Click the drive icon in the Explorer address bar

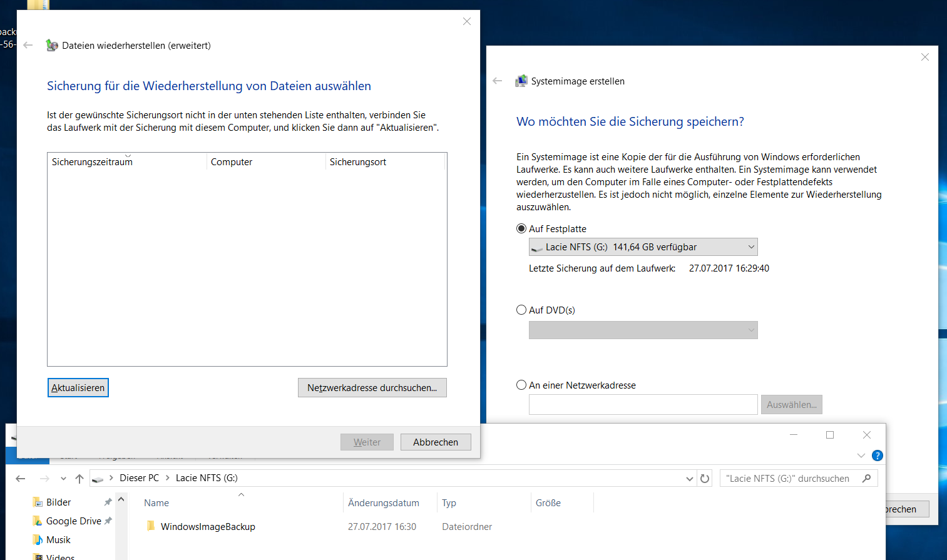[x=98, y=479]
